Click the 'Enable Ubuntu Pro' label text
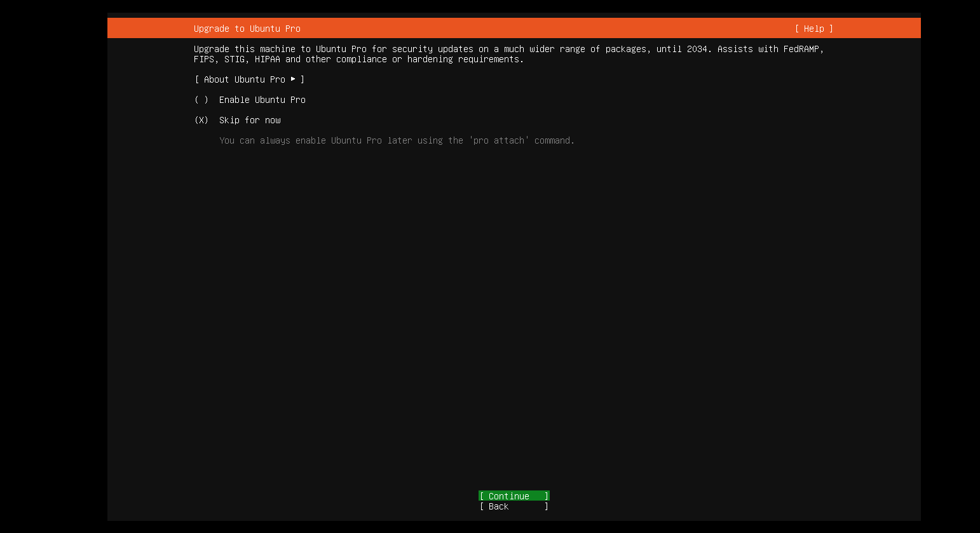 pyautogui.click(x=262, y=100)
